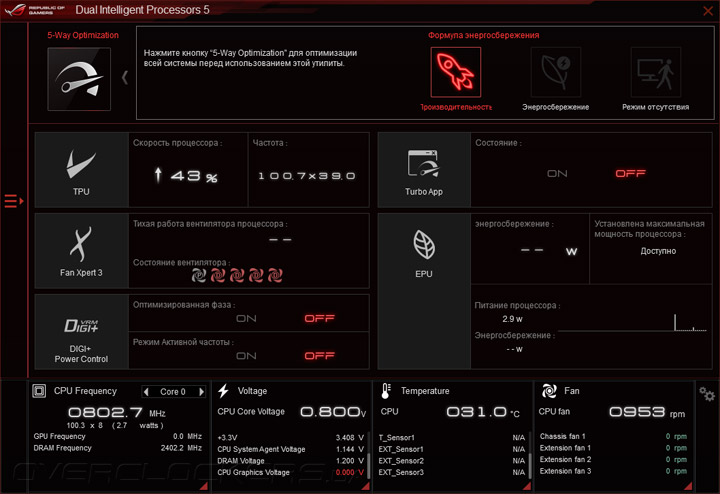The image size is (720, 494).
Task: Open monitor settings gear icon
Action: click(x=707, y=394)
